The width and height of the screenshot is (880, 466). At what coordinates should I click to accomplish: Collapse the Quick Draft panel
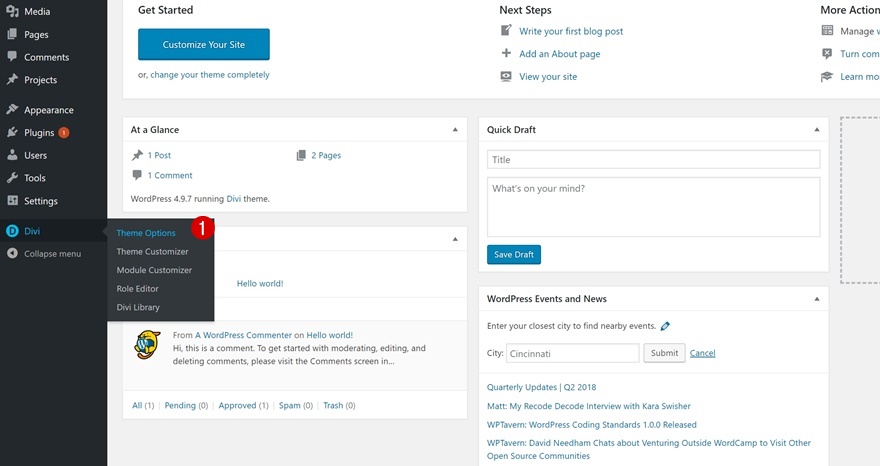816,130
